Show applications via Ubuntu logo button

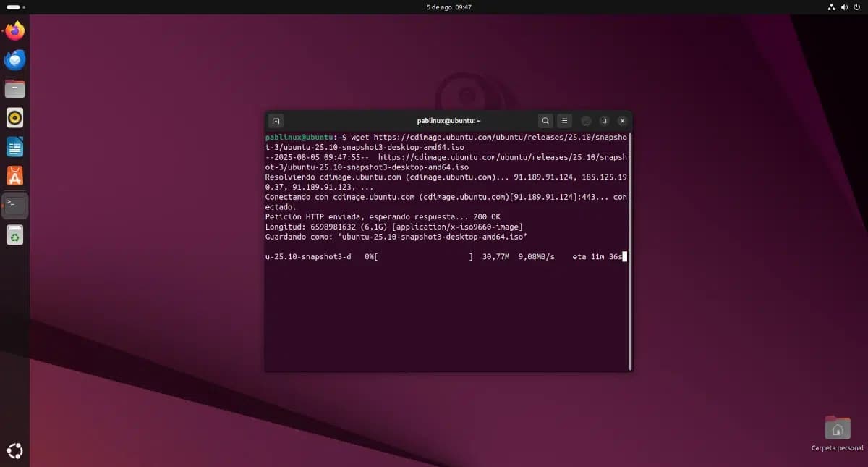[x=14, y=451]
